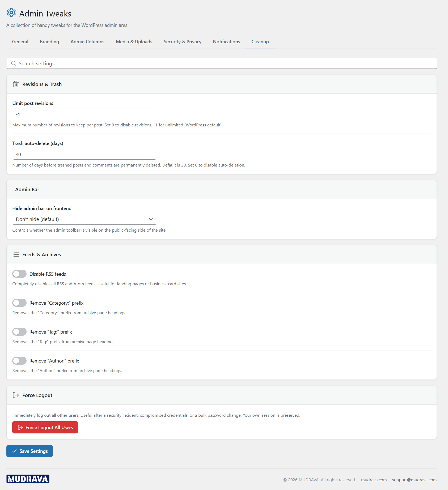Open the mudrava.com link in the footer

374,480
